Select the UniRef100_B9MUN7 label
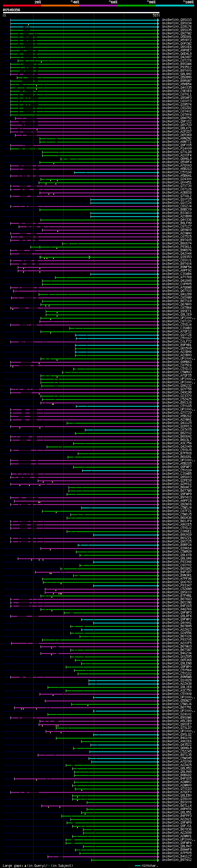This screenshot has width=197, height=868. 176,81
